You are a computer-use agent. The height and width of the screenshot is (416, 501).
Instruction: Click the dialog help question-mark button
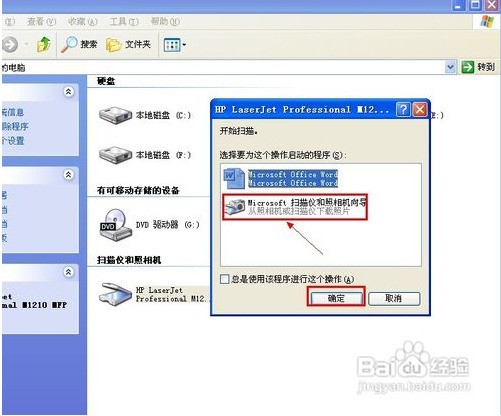[x=403, y=110]
